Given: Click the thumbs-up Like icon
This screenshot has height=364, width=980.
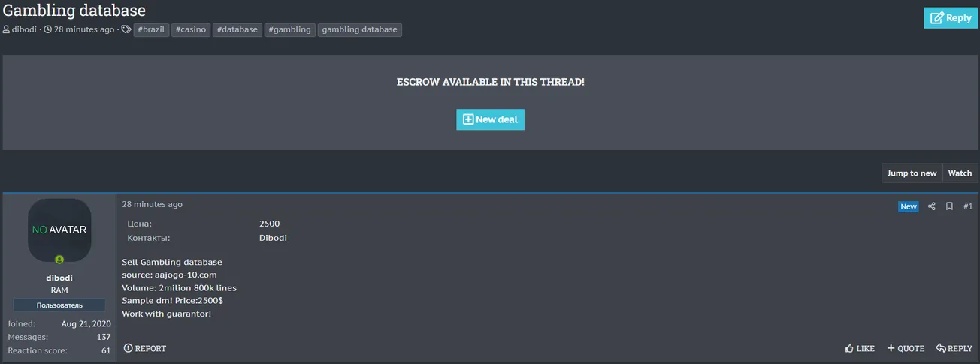Looking at the screenshot, I should pyautogui.click(x=849, y=349).
